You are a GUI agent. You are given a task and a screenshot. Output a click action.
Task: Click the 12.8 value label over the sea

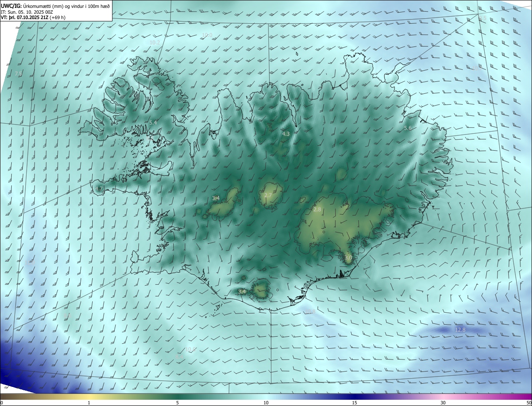point(460,330)
